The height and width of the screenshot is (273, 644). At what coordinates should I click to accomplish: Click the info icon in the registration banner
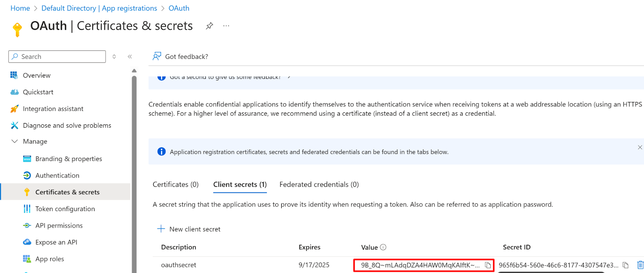click(161, 151)
